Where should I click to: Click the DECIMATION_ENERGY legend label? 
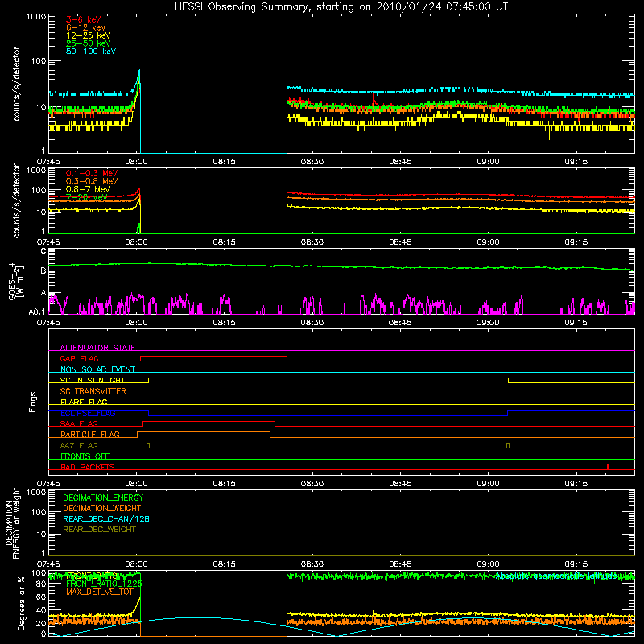[x=103, y=497]
